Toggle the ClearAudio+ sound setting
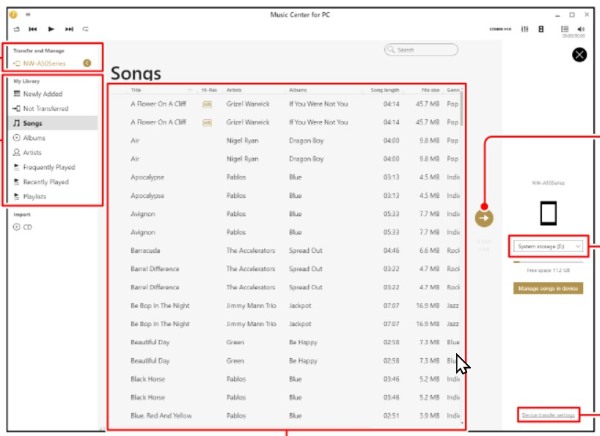600x436 pixels. coord(500,29)
